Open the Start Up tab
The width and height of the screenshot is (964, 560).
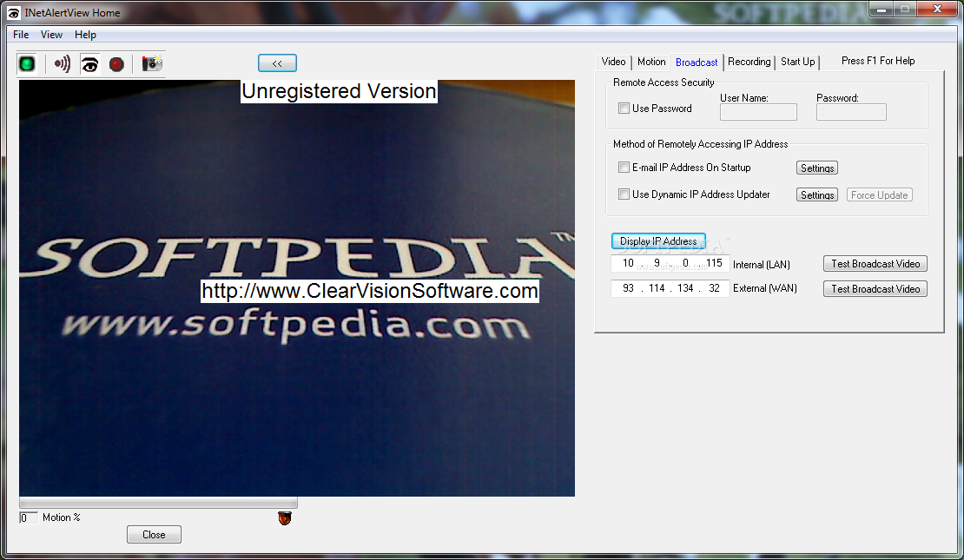click(798, 62)
